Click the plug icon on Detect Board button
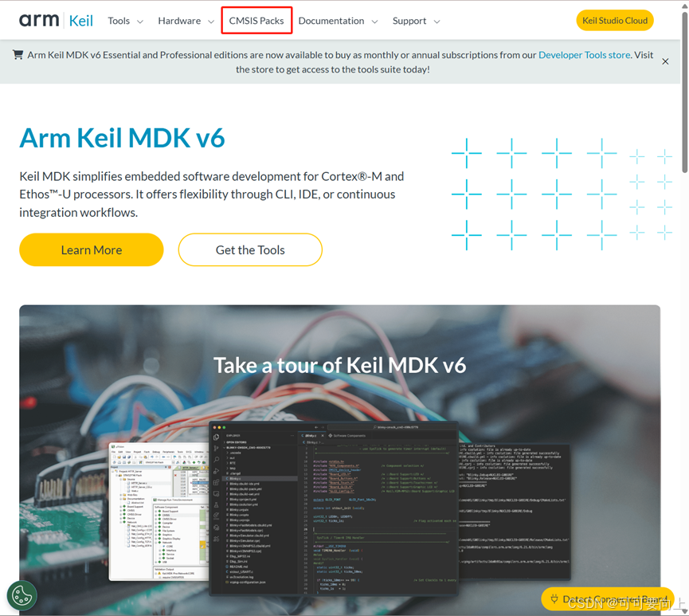Image resolution: width=689 pixels, height=616 pixels. point(554,598)
